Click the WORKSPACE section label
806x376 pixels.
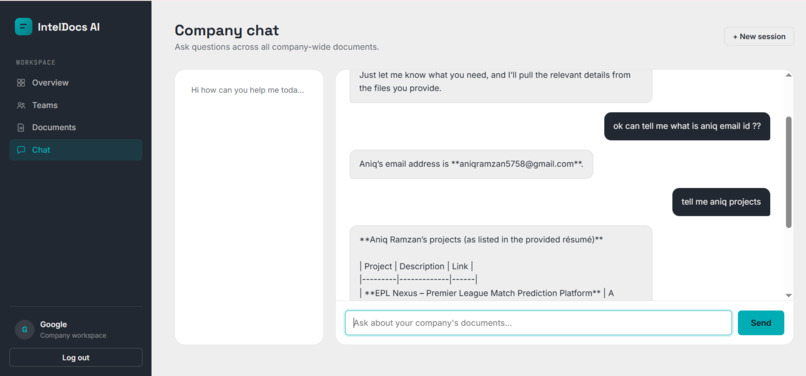point(35,63)
